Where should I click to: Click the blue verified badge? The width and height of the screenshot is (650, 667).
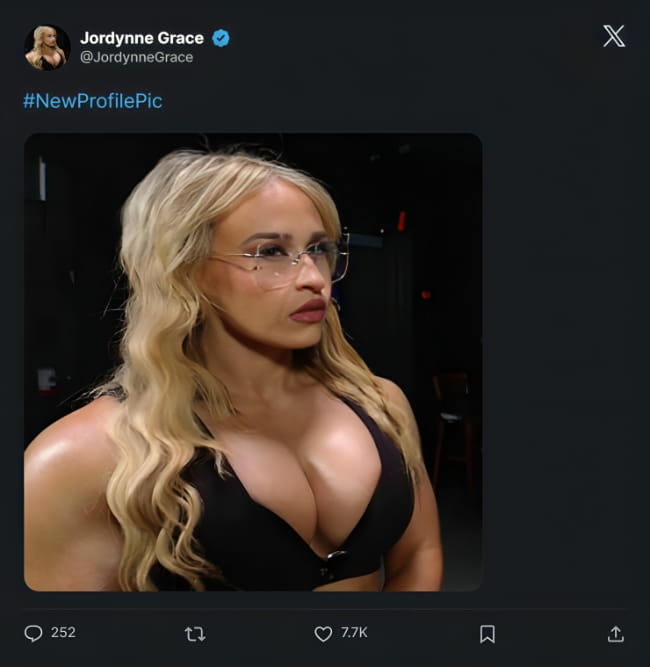221,38
